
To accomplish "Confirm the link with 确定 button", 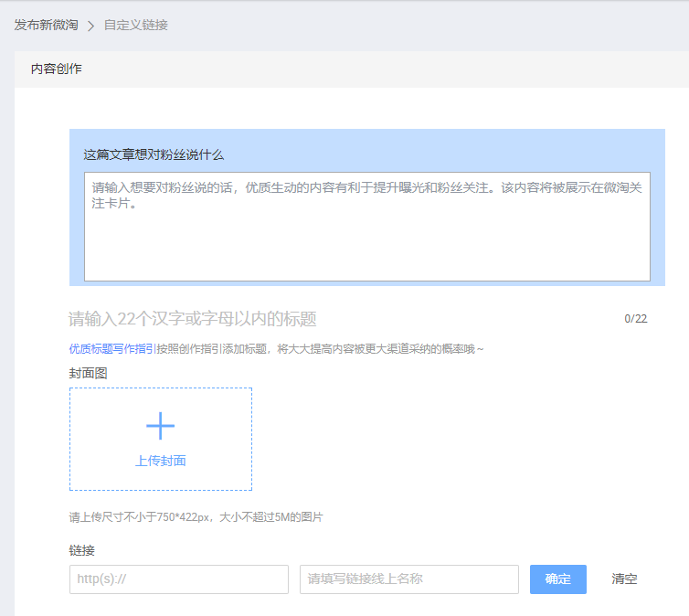I will coord(557,579).
